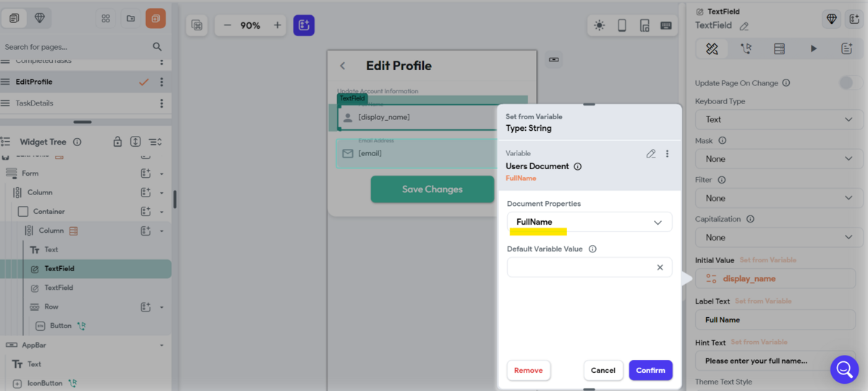Collapse the Form node arrow
868x391 pixels.
[162, 174]
